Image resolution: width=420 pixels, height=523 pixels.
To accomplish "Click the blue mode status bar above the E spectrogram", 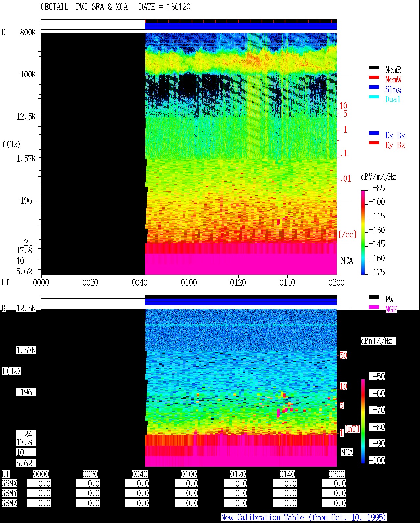I will coord(241,26).
